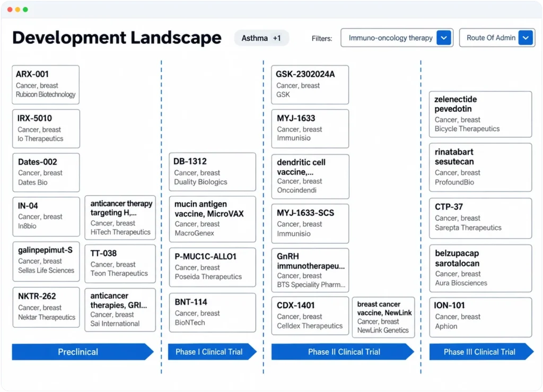Click the green maximize window button

coord(25,10)
